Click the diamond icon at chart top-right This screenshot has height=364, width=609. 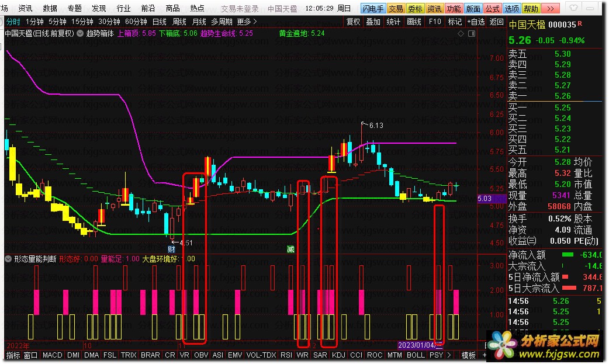[461, 34]
